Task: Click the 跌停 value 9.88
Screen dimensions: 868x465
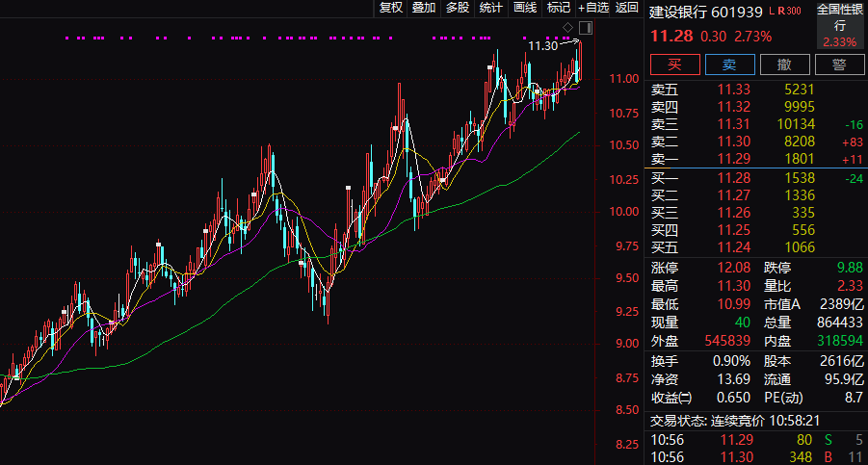Action: (850, 269)
